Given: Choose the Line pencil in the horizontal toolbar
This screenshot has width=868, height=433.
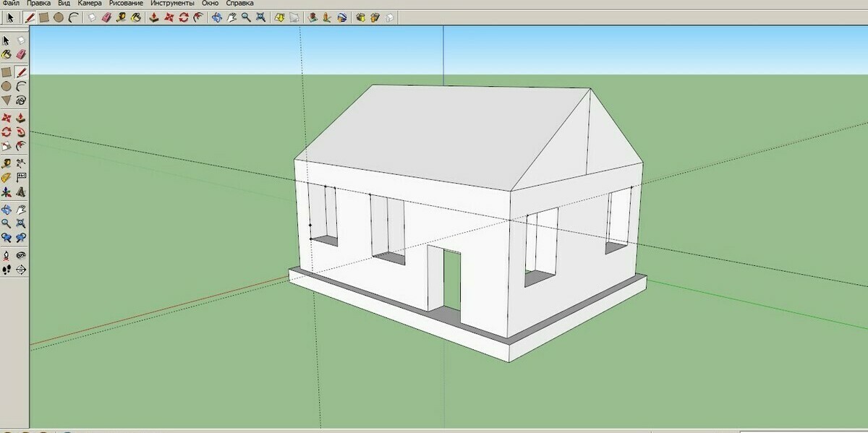Looking at the screenshot, I should click(29, 17).
